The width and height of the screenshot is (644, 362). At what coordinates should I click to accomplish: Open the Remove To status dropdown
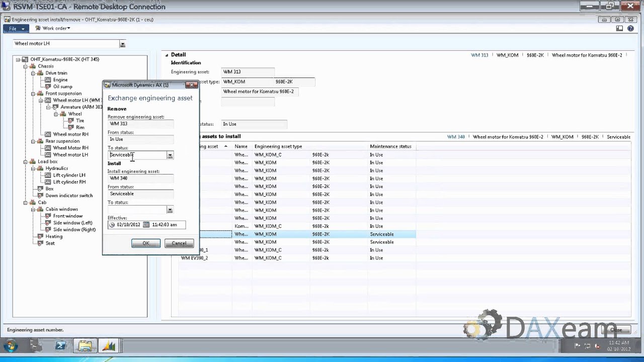[170, 155]
